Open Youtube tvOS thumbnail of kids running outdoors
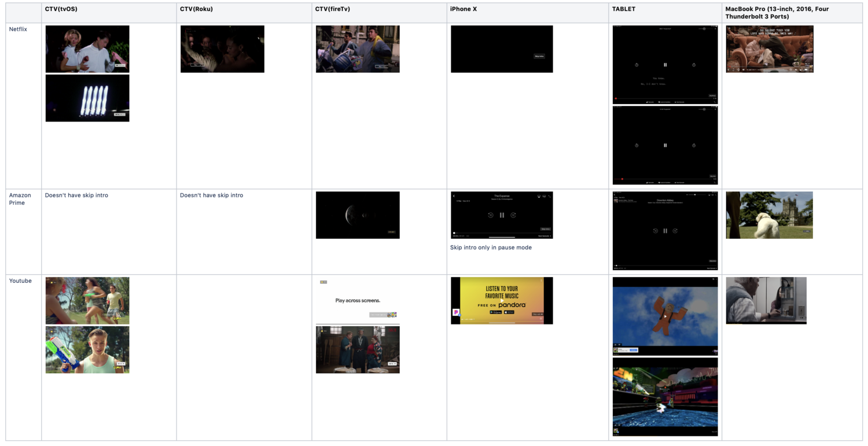The height and width of the screenshot is (446, 868). click(x=87, y=301)
